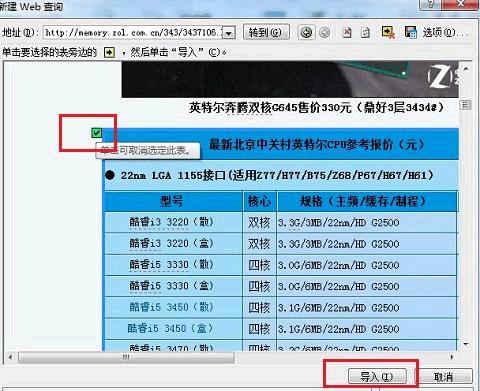Click the 双核 cell in 酷睿i3 3220（散）row
The height and width of the screenshot is (391, 480).
point(259,222)
